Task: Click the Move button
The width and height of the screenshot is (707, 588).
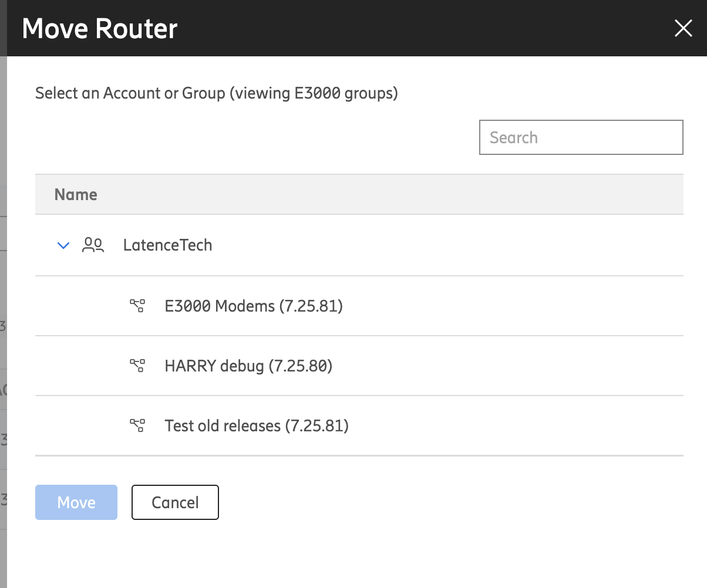Action: (76, 502)
